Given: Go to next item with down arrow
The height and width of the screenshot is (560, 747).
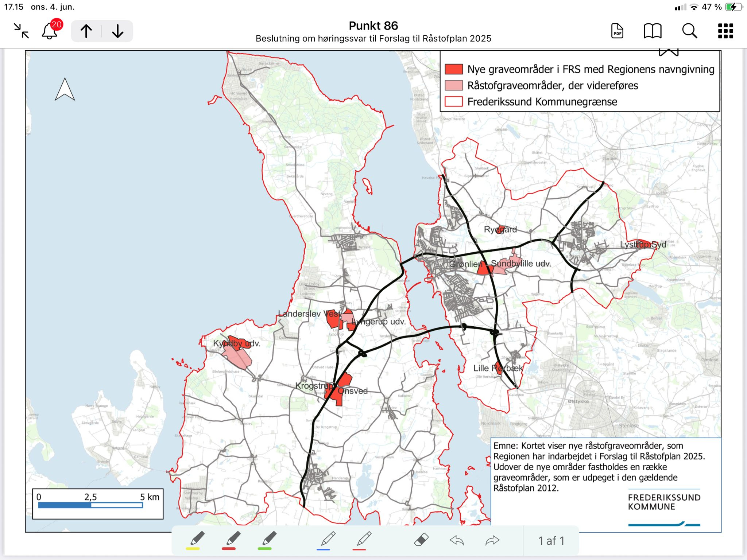Looking at the screenshot, I should [x=117, y=31].
